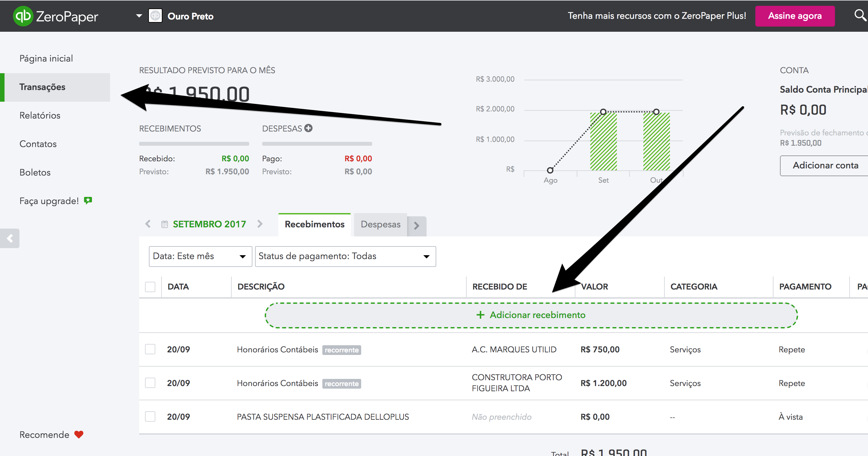Click the red heart next to Recomende

tap(79, 434)
